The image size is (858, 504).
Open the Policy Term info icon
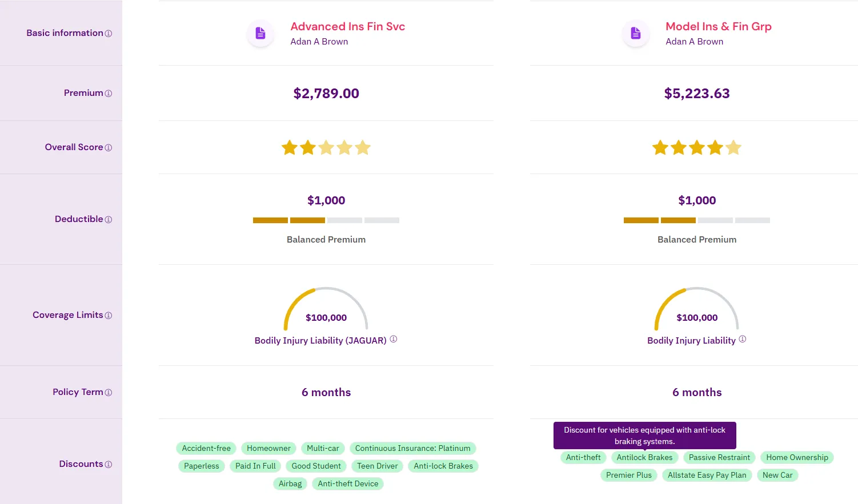point(107,392)
